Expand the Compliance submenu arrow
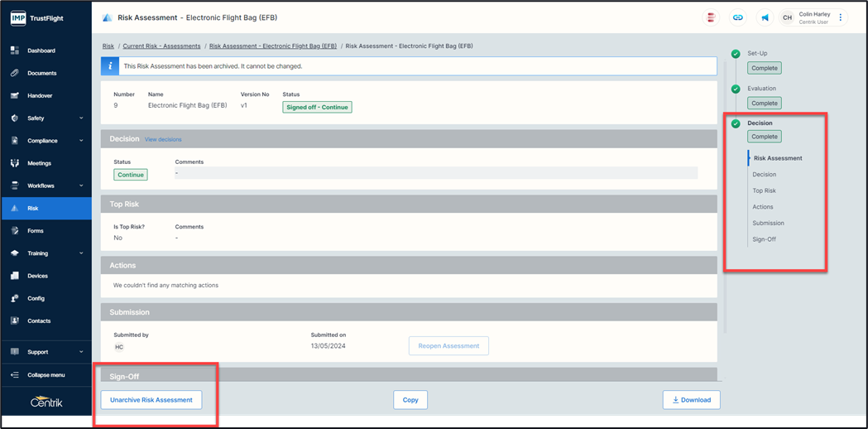Image resolution: width=868 pixels, height=429 pixels. pyautogui.click(x=81, y=141)
